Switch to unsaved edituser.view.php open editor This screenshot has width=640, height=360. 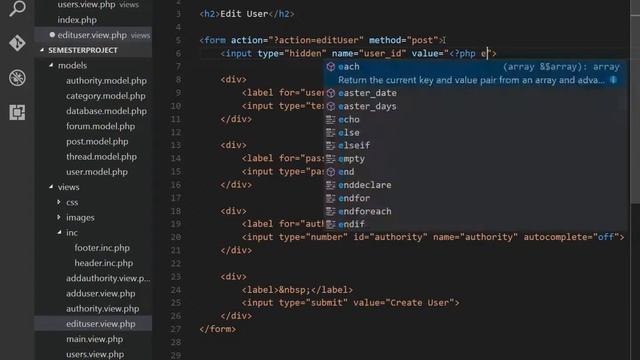point(92,35)
